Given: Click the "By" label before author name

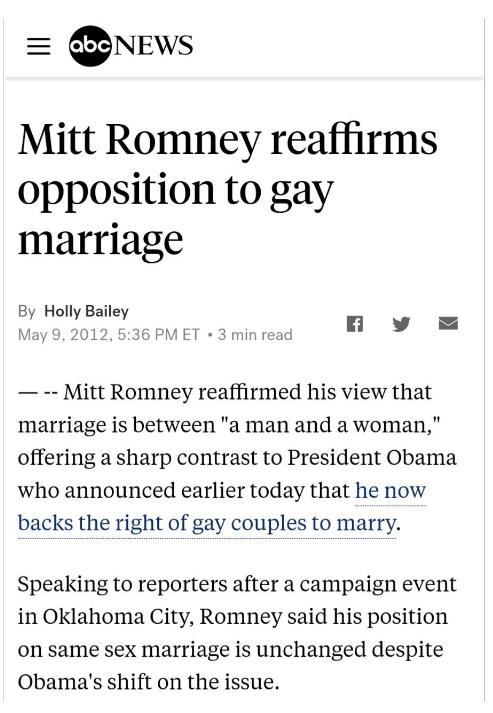Looking at the screenshot, I should (x=27, y=311).
